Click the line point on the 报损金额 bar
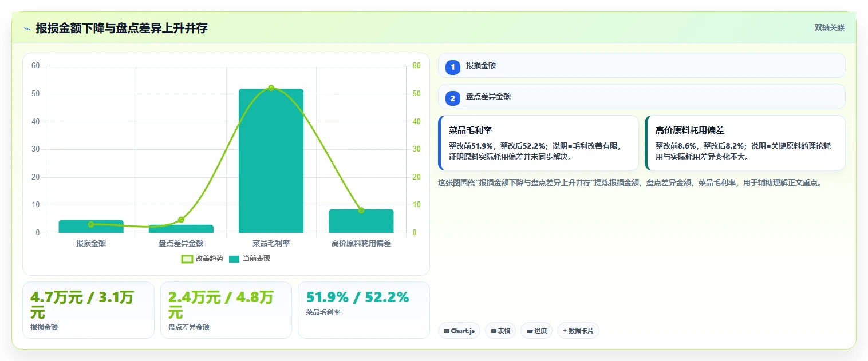Viewport: 868px width, 361px height. tap(91, 224)
